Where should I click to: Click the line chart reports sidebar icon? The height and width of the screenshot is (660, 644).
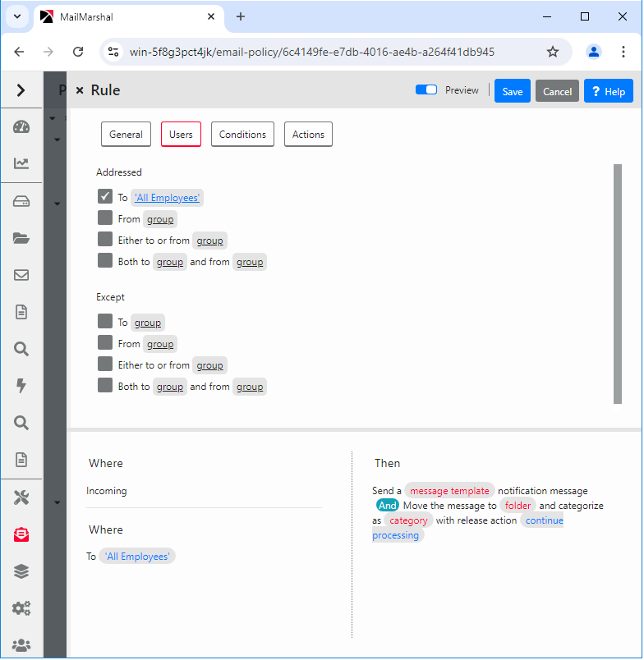[21, 163]
